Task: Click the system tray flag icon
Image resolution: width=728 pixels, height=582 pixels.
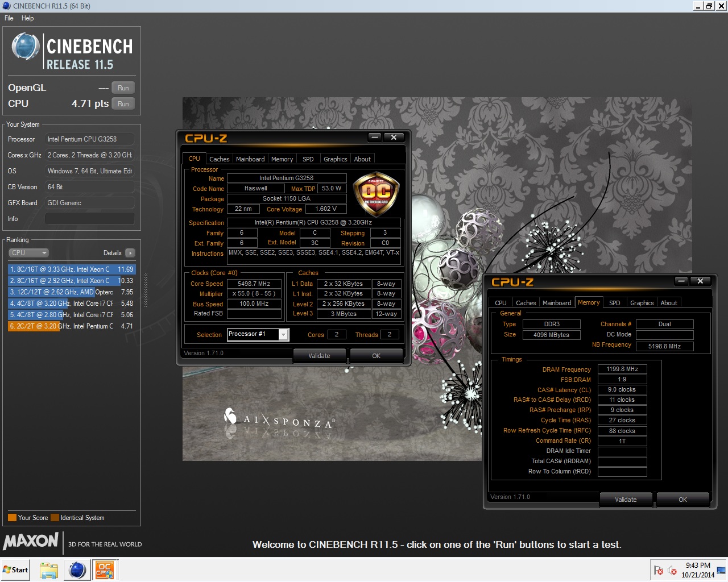Action: click(x=659, y=570)
